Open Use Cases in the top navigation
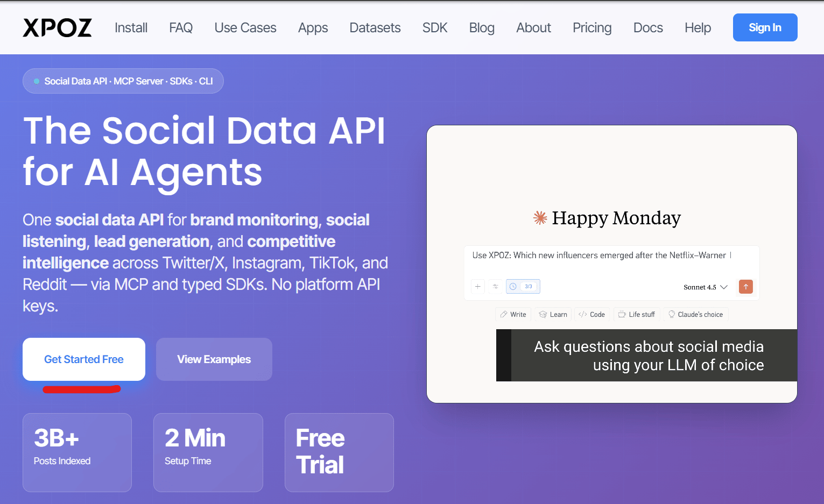Screen dimensions: 824x504 (245, 27)
